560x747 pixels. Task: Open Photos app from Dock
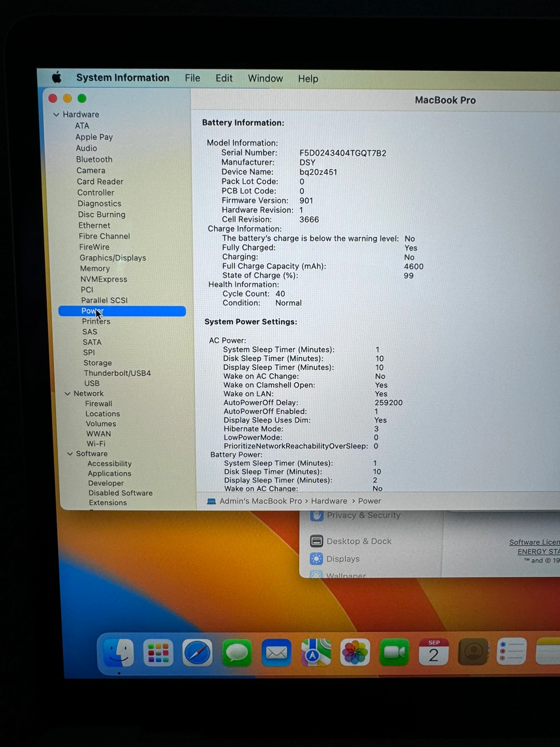pyautogui.click(x=355, y=653)
